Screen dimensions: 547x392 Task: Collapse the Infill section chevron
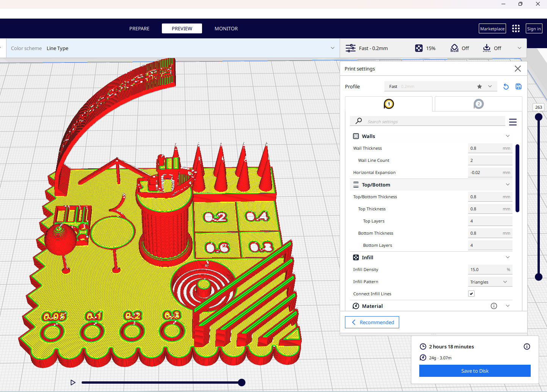click(508, 257)
